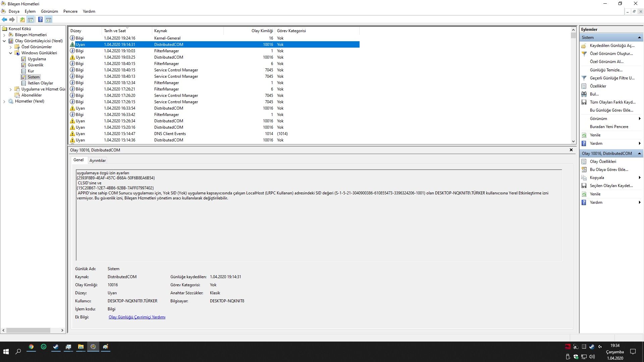The image size is (644, 362).
Task: Select the Güvenlik log in tree
Action: click(x=35, y=65)
